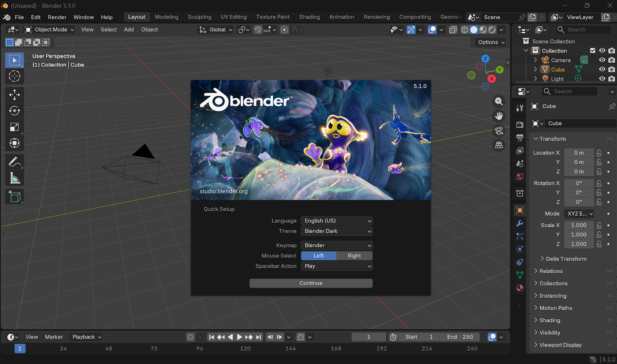Select the combined Transform tool

coord(15,143)
